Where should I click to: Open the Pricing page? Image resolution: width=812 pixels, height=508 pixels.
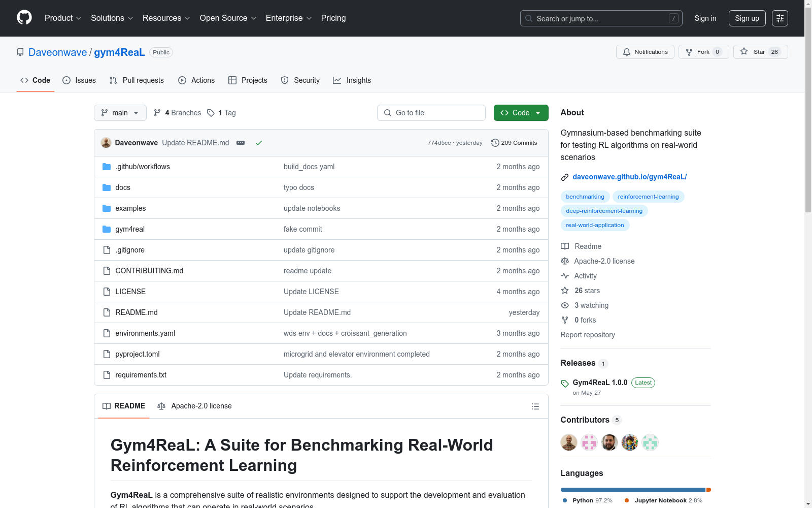(333, 18)
